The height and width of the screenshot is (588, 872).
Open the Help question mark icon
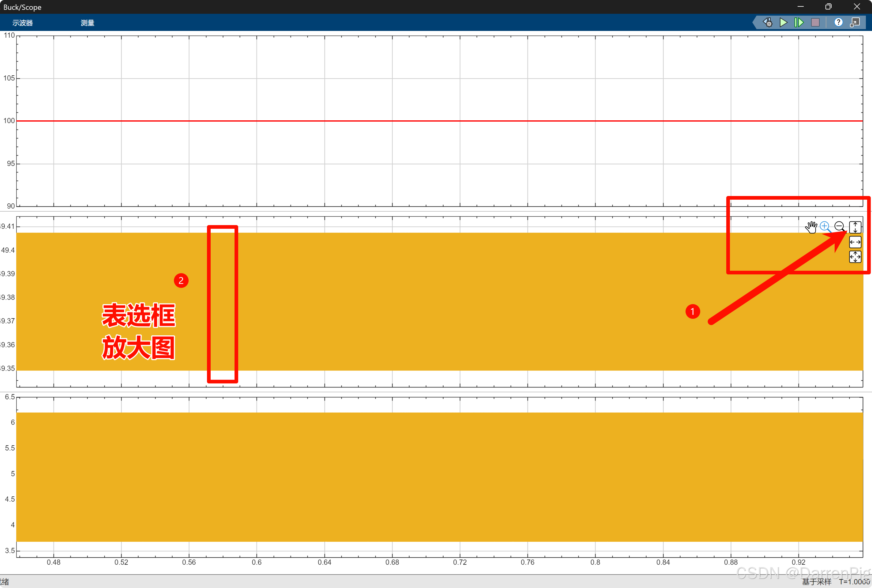pyautogui.click(x=838, y=22)
